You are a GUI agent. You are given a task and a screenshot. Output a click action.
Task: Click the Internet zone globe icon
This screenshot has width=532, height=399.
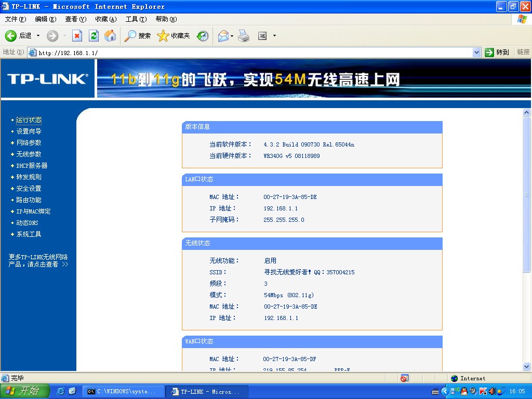pyautogui.click(x=454, y=378)
